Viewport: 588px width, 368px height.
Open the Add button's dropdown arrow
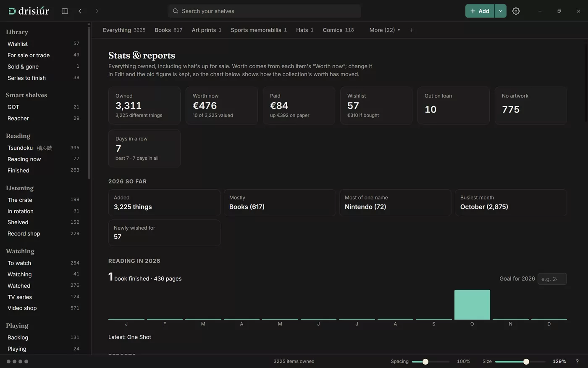(501, 11)
